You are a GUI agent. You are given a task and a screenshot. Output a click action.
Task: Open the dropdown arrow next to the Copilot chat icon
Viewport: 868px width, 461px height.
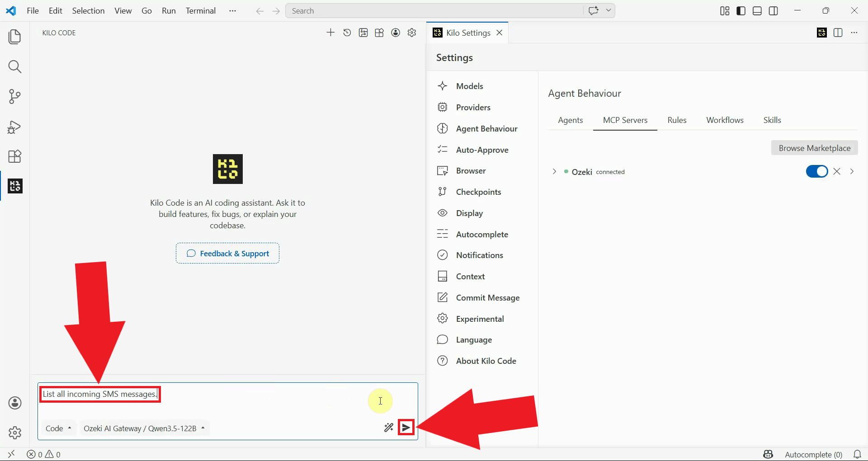[609, 10]
